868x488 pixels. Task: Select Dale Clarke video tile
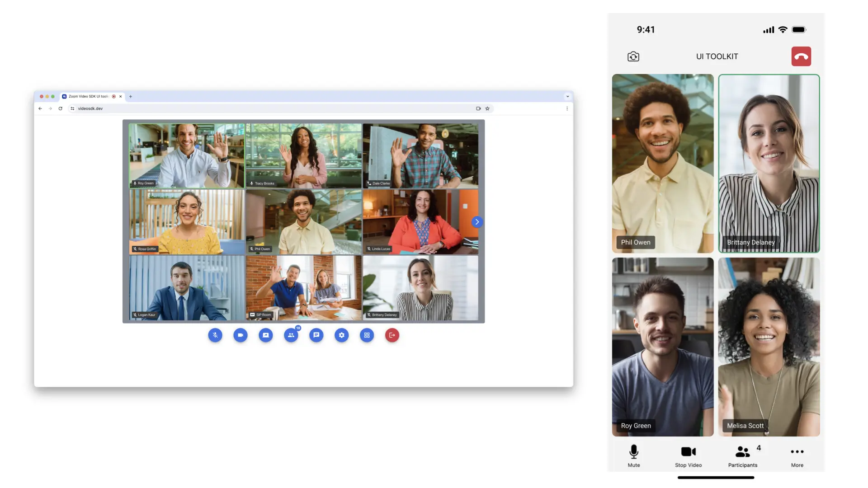coord(420,156)
